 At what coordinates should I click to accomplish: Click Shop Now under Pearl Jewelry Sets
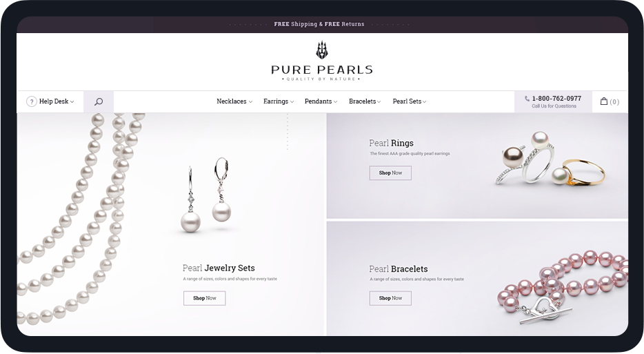(x=205, y=298)
